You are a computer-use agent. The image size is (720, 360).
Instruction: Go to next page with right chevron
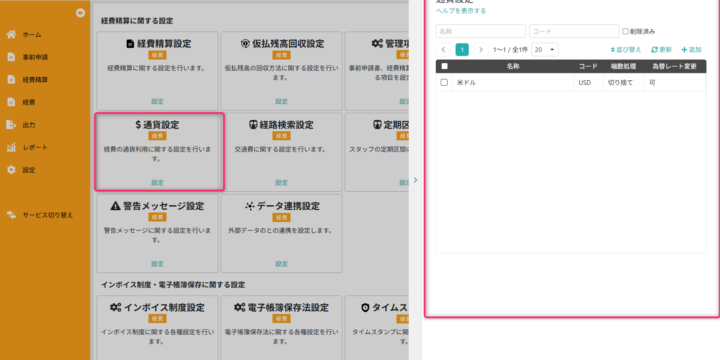[481, 50]
